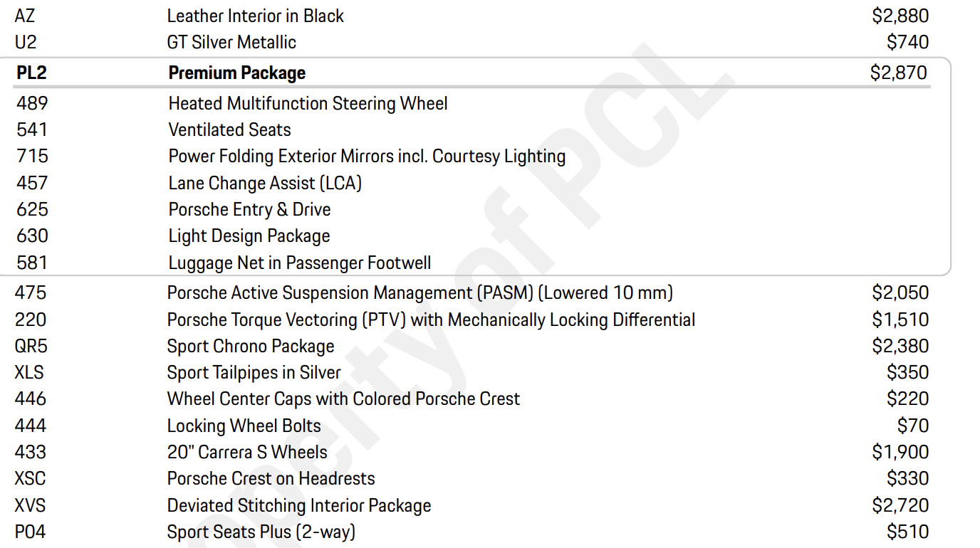
Task: Click the PL2 option code
Action: [31, 73]
